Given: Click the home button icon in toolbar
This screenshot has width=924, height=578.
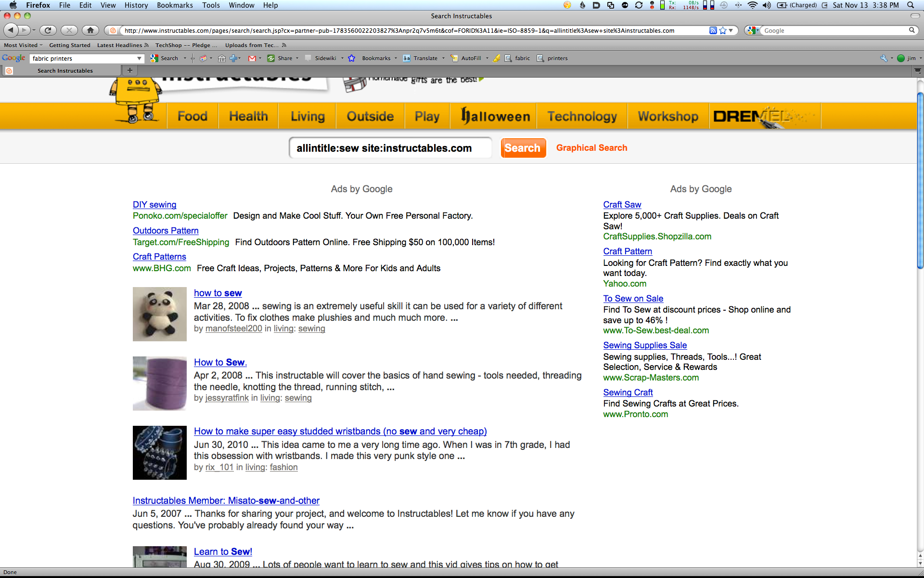Looking at the screenshot, I should pyautogui.click(x=91, y=30).
